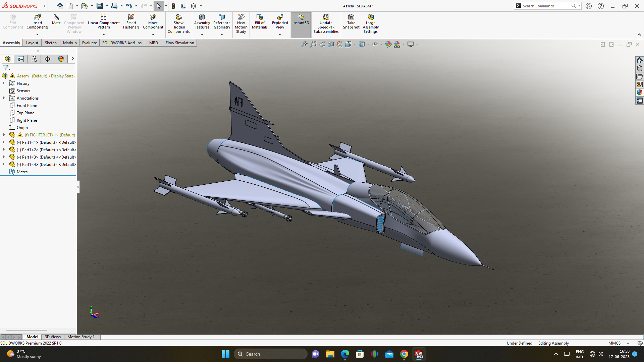This screenshot has height=362, width=644.
Task: Select the Origin item
Action: click(x=18, y=128)
